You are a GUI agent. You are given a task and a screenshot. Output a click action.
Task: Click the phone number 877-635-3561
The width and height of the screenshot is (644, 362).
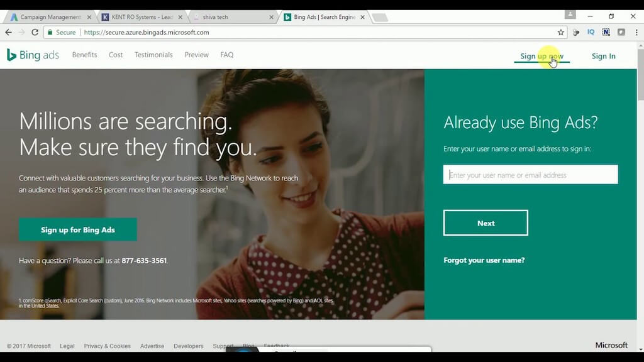click(x=144, y=261)
